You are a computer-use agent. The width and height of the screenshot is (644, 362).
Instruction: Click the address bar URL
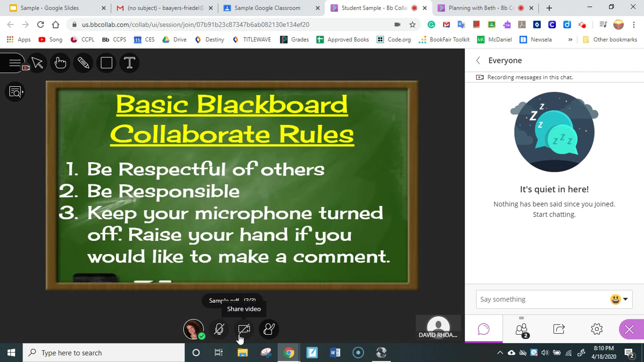point(195,25)
